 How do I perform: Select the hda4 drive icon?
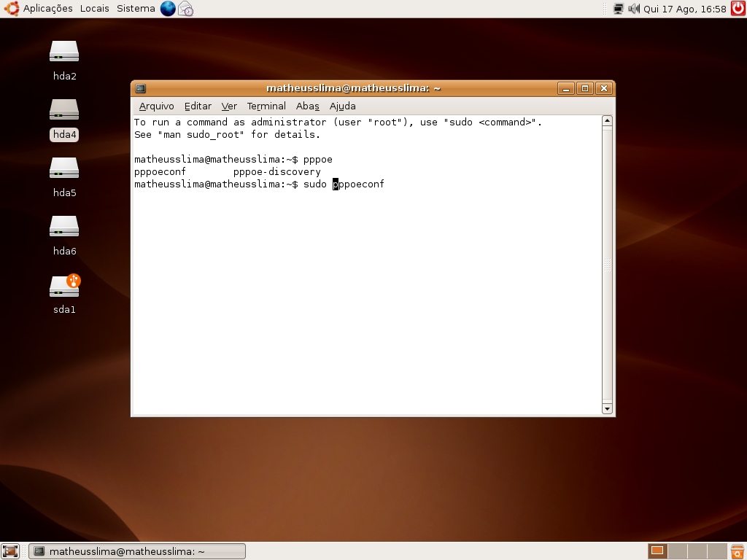pyautogui.click(x=64, y=109)
